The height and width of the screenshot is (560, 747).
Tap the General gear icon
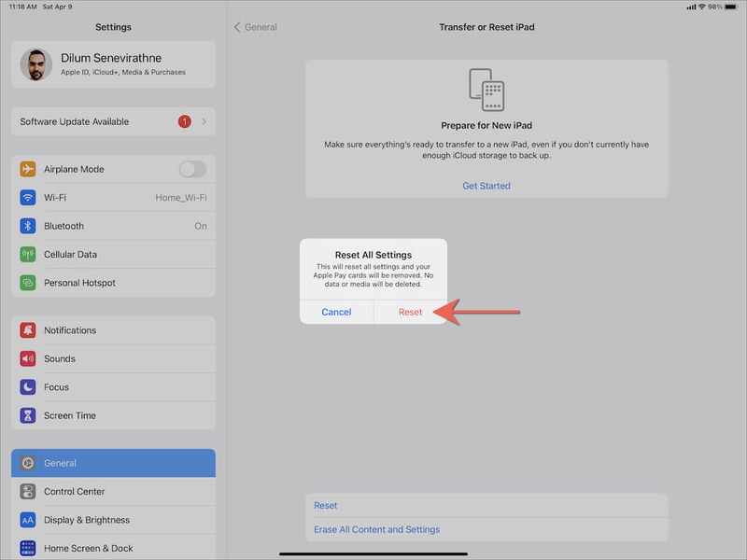coord(28,463)
